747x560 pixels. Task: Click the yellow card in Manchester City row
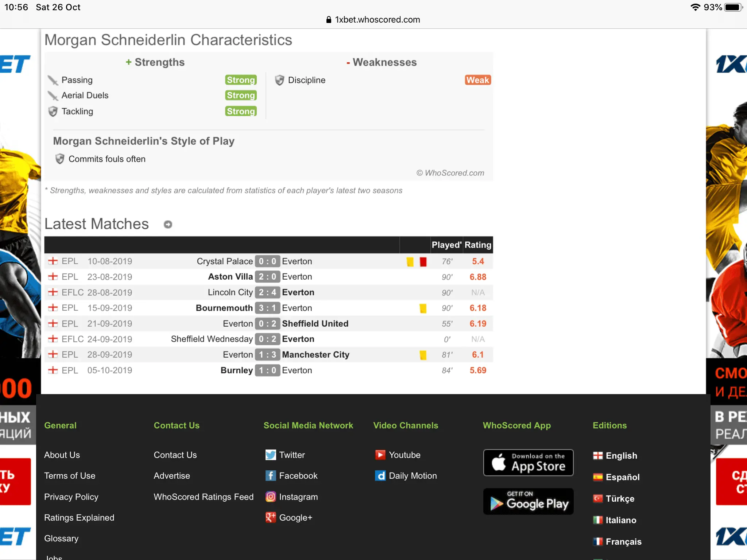[423, 355]
